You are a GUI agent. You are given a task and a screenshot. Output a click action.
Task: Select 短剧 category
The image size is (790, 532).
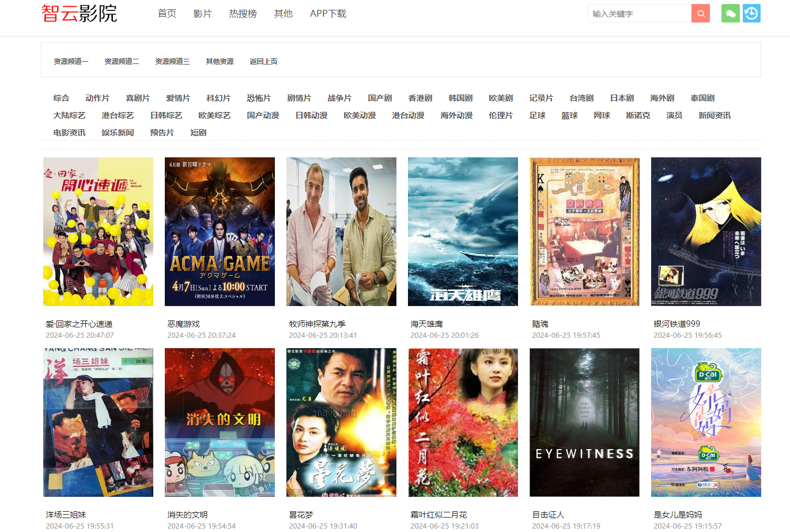[198, 133]
